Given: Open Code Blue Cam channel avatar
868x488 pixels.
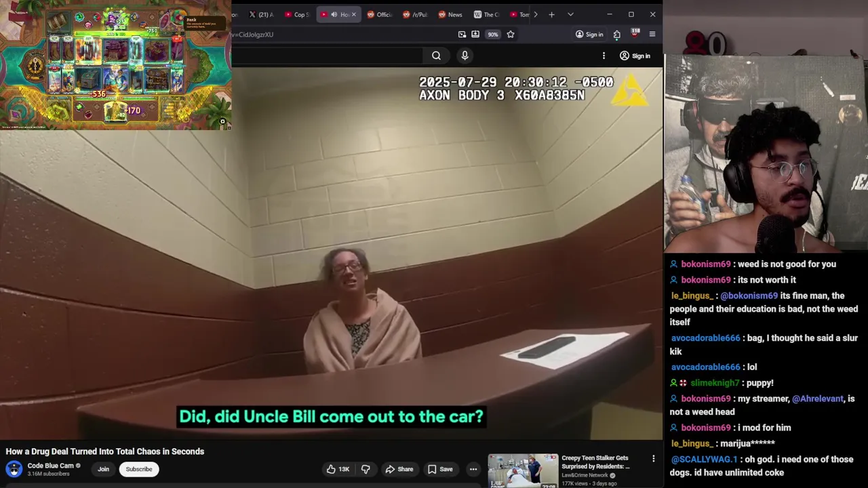Looking at the screenshot, I should click(x=14, y=469).
